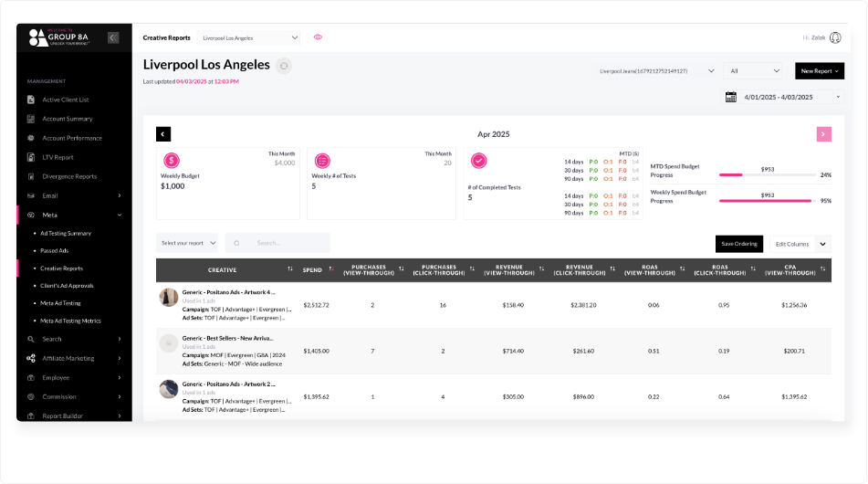Select Creative Reports submenu item
This screenshot has width=868, height=484.
61,268
